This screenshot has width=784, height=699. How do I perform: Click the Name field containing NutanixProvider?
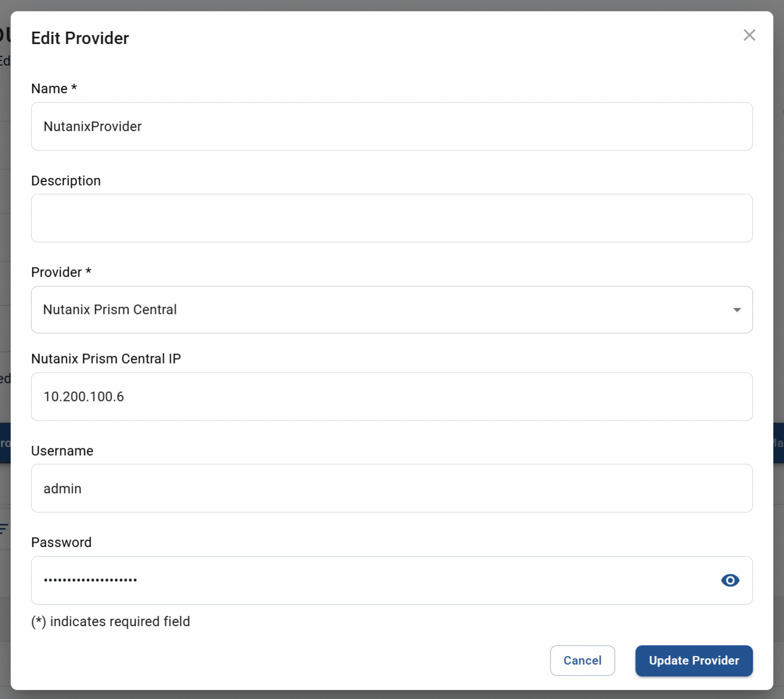click(391, 127)
